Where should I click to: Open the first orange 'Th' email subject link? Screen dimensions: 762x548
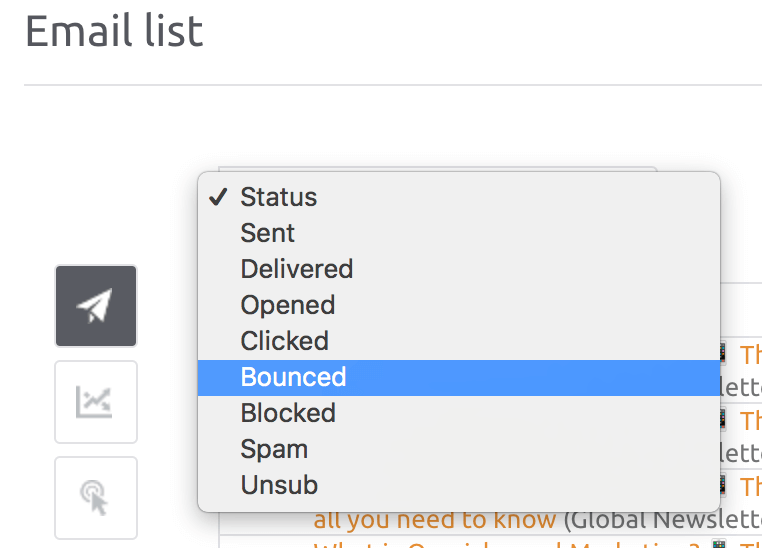pyautogui.click(x=750, y=354)
